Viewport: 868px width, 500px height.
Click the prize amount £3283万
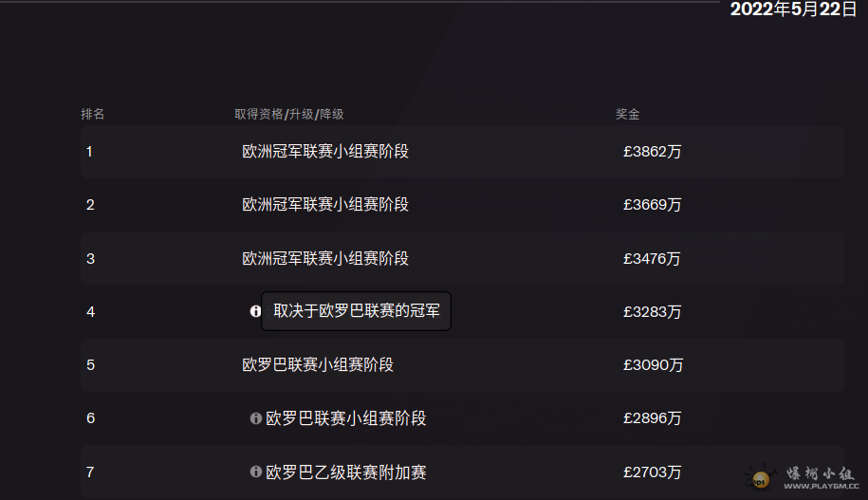(x=652, y=312)
